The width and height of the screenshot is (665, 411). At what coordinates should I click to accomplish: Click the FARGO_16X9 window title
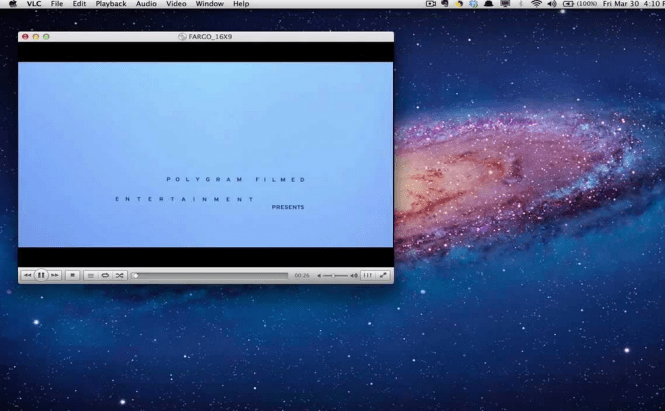pyautogui.click(x=210, y=36)
